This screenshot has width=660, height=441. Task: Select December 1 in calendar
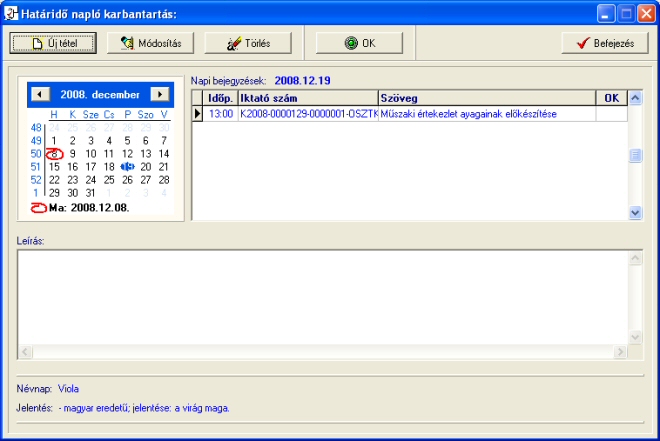point(54,141)
